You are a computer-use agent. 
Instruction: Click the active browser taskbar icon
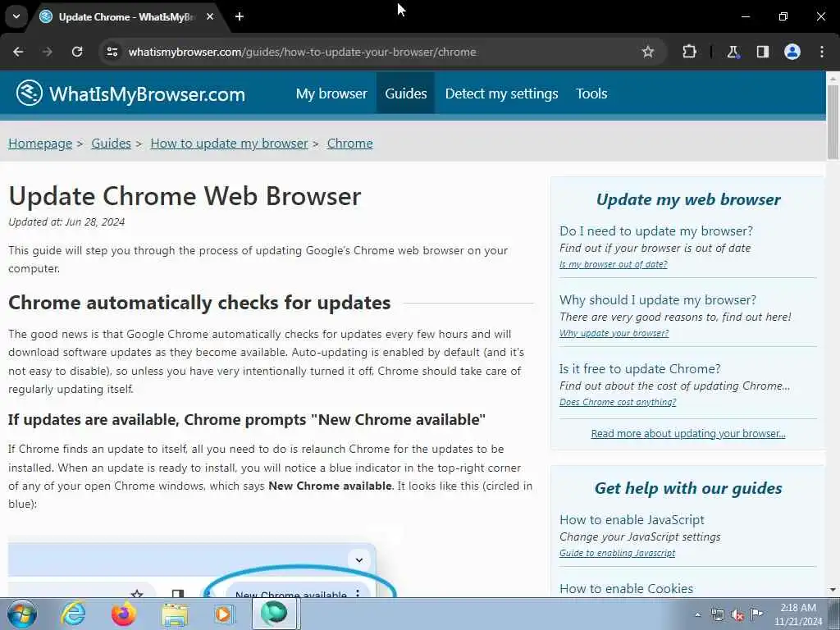276,614
